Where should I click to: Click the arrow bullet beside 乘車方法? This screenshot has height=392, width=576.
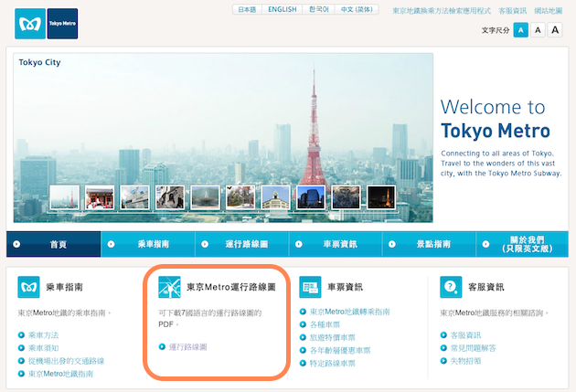point(21,334)
